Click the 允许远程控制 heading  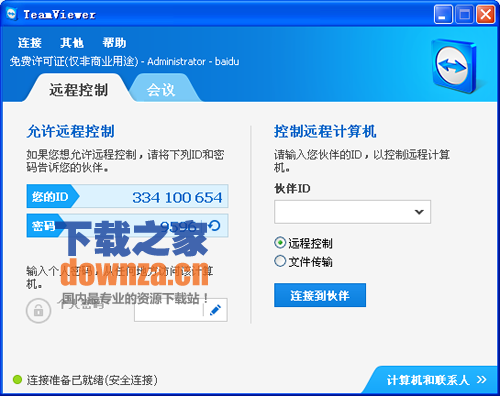pos(71,131)
